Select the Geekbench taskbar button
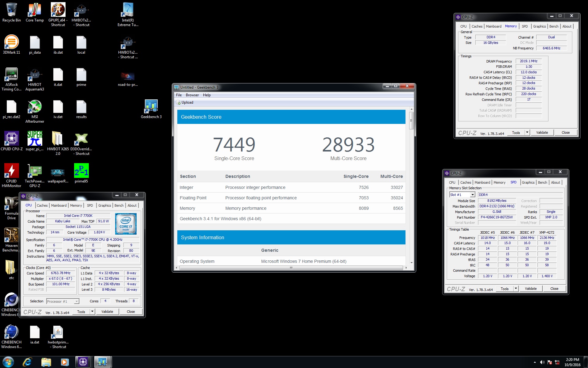The height and width of the screenshot is (368, 588). [102, 362]
